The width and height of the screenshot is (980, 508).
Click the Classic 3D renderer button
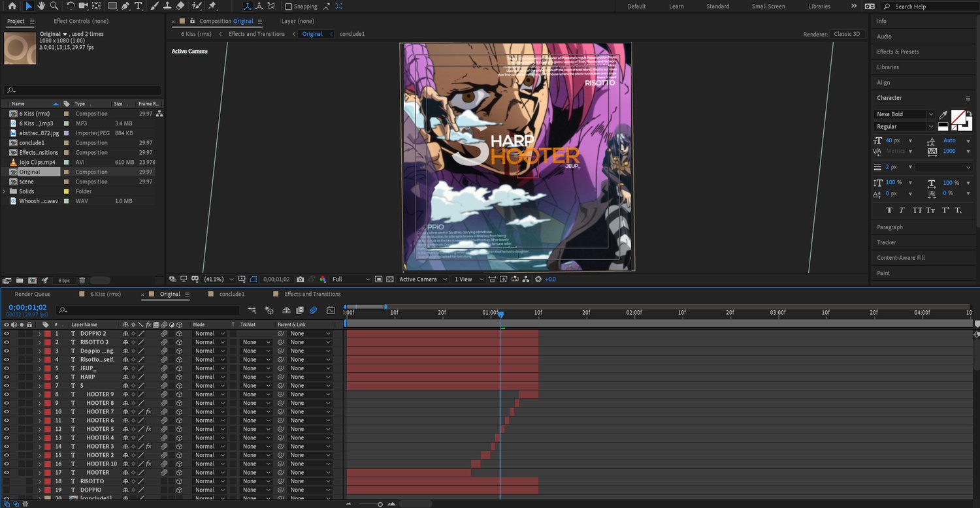[x=847, y=34]
